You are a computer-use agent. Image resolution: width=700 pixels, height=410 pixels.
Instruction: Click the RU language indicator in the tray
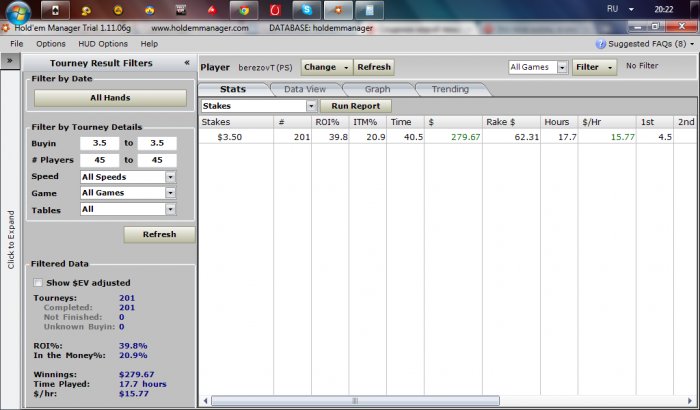click(612, 8)
